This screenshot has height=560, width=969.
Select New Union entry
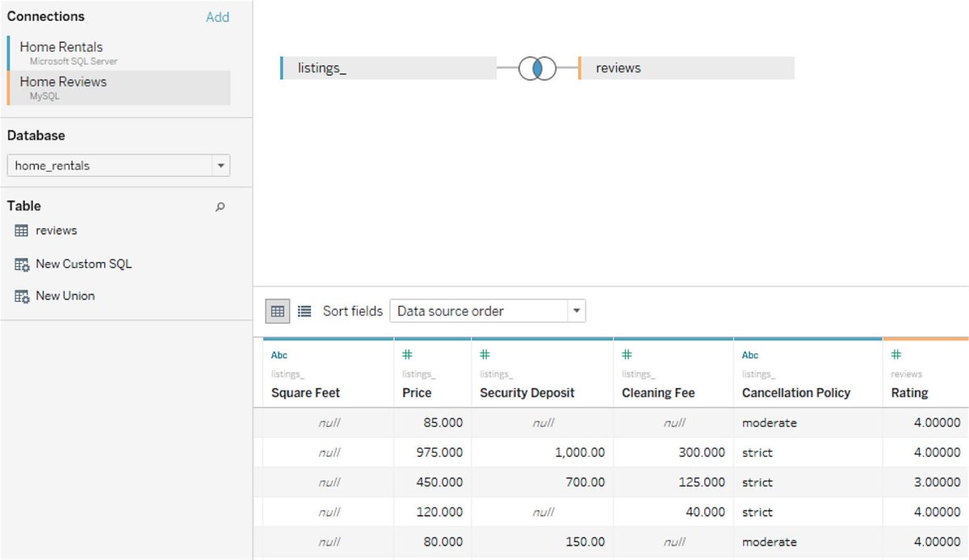click(x=65, y=296)
